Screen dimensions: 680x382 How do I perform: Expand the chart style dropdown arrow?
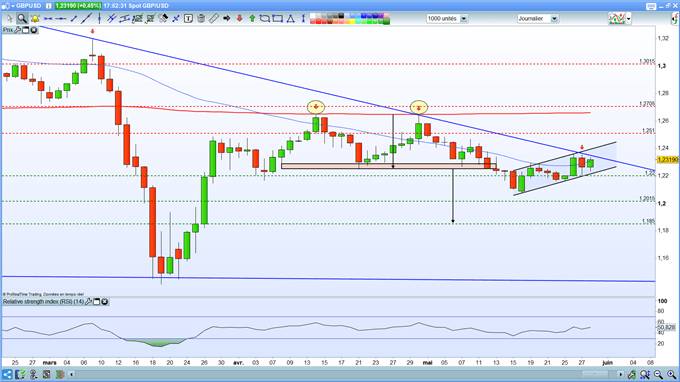pyautogui.click(x=628, y=19)
